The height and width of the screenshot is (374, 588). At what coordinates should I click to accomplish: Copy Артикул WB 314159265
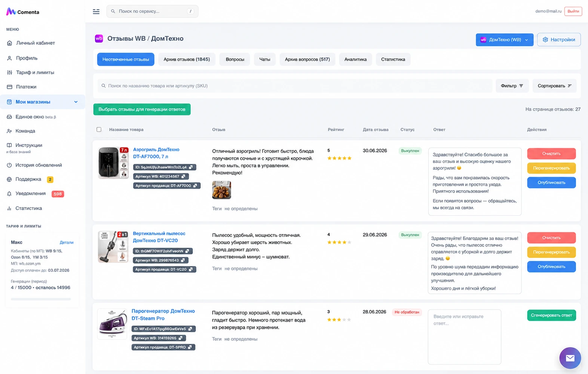[180, 338]
